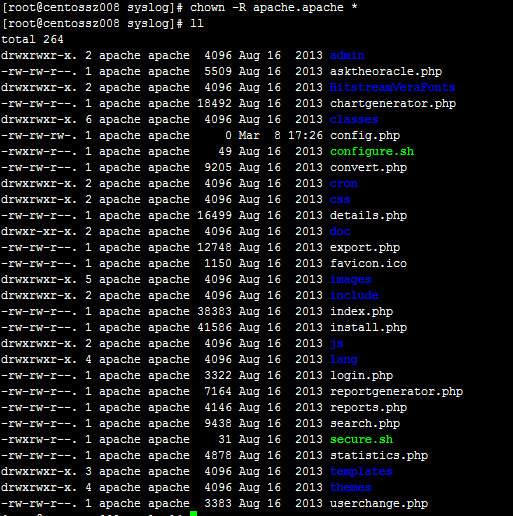The height and width of the screenshot is (516, 513).
Task: Select the favicon.ico file entry
Action: click(368, 263)
